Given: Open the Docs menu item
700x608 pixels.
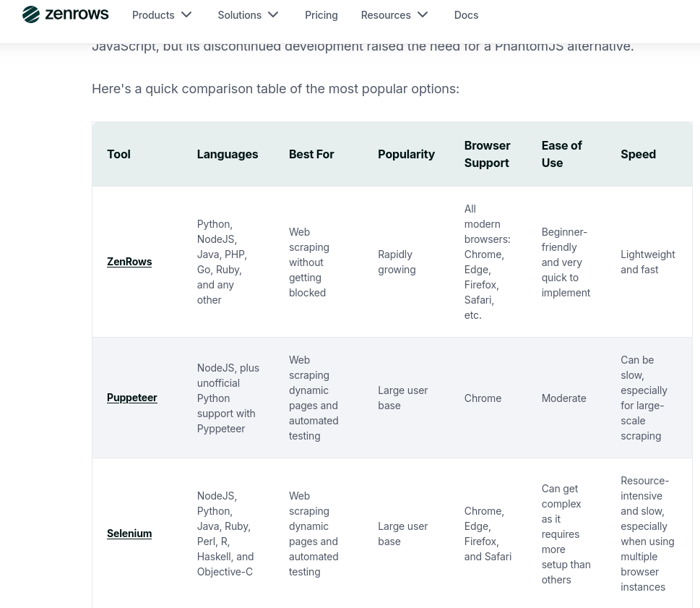Looking at the screenshot, I should [x=466, y=14].
